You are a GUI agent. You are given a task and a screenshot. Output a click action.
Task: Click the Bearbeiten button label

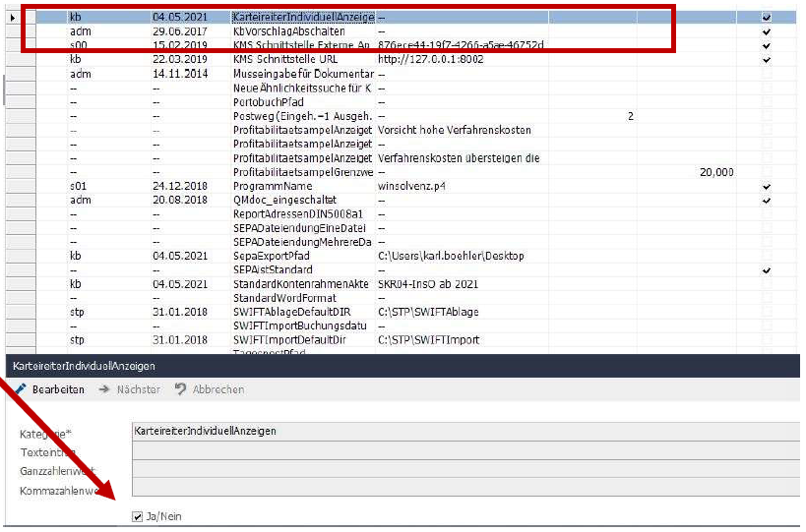click(x=58, y=389)
